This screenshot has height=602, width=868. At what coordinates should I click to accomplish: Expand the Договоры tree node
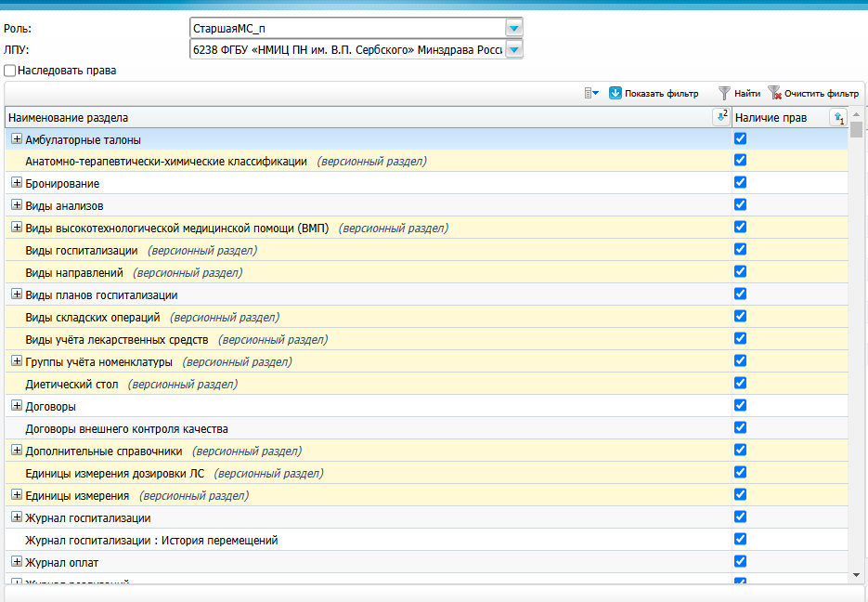[17, 406]
